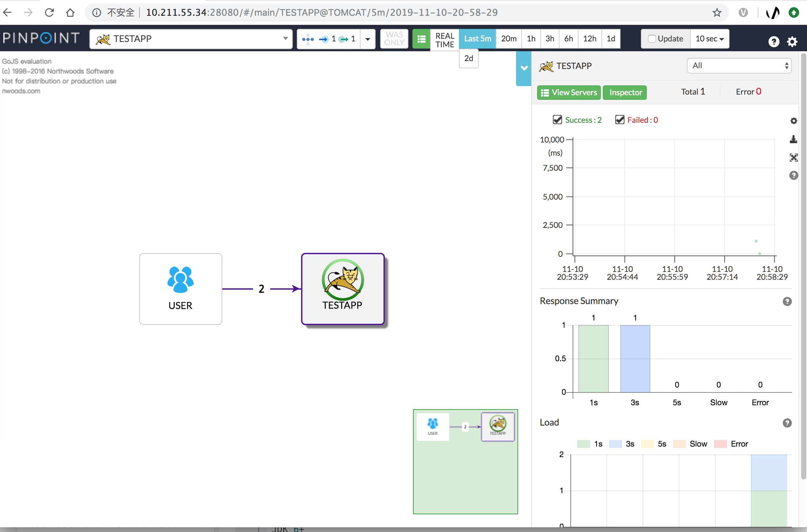Open Load chart help icon

[787, 423]
